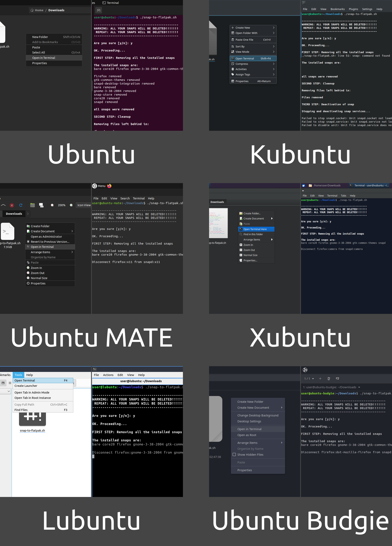Open the combo box chevron in Lubuntu sidebar
Screen dimensions: 392x546
click(x=9, y=391)
